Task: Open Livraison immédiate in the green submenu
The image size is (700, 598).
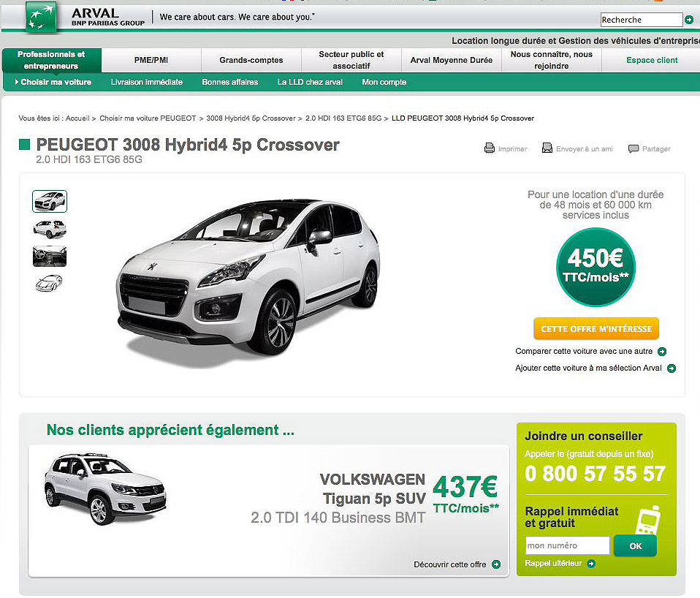Action: point(147,82)
